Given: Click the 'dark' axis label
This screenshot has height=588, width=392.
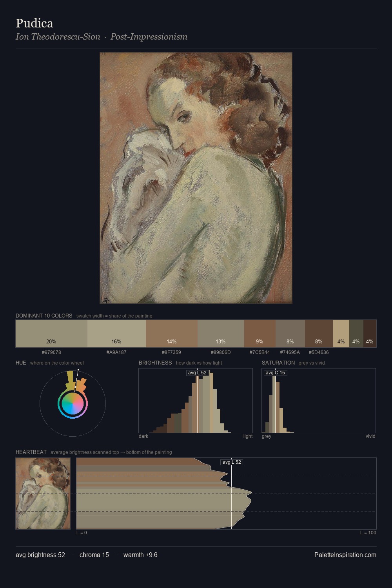Looking at the screenshot, I should pos(143,436).
